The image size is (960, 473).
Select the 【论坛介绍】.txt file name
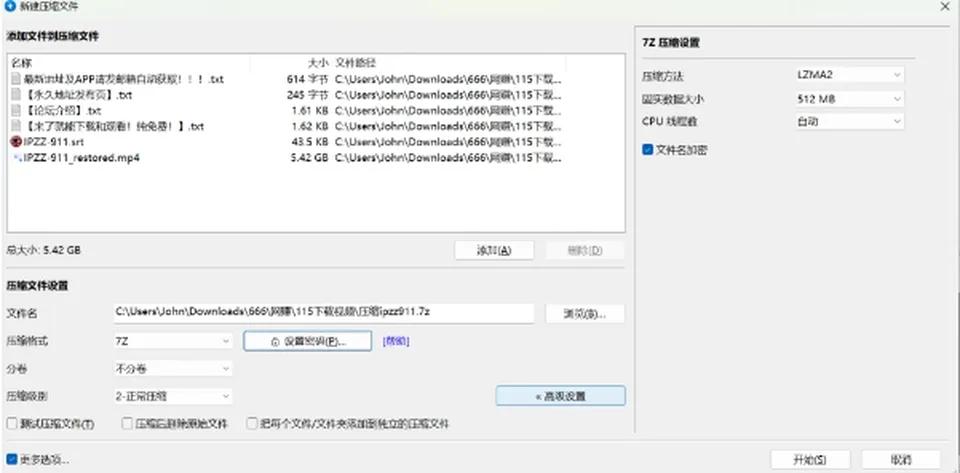[62, 111]
